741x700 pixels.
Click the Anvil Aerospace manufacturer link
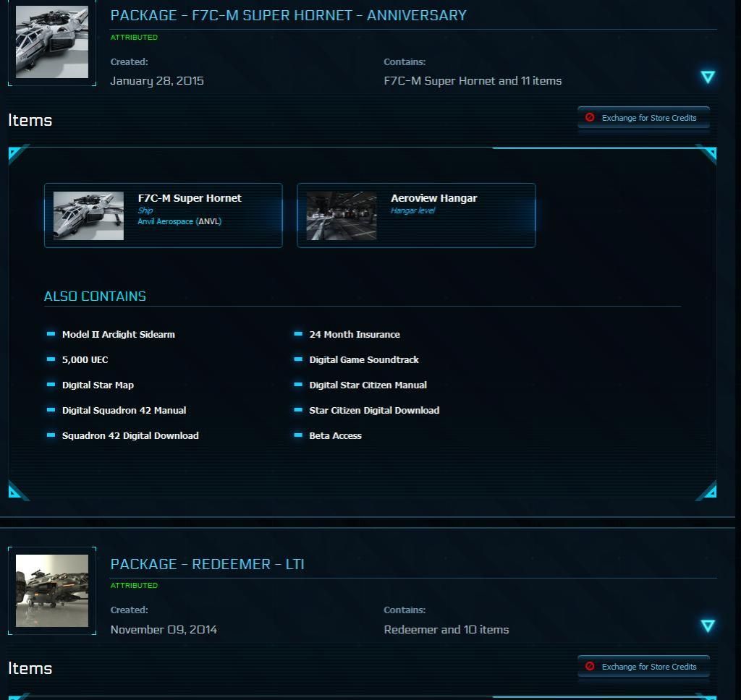click(x=165, y=221)
